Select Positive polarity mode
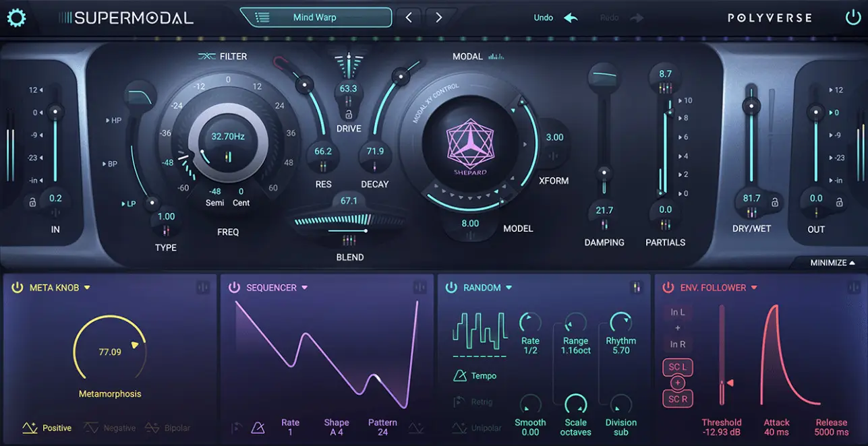The height and width of the screenshot is (446, 868). point(47,428)
